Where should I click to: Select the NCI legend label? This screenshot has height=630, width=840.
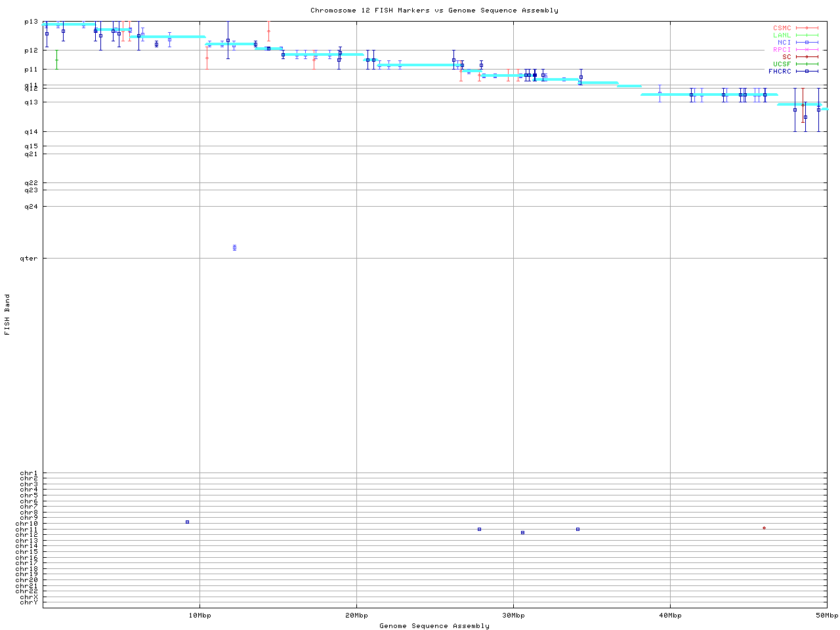(784, 43)
